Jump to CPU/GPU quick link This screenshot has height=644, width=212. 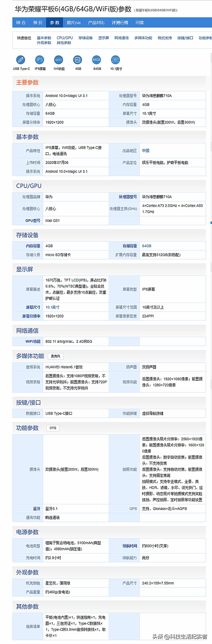[65, 38]
